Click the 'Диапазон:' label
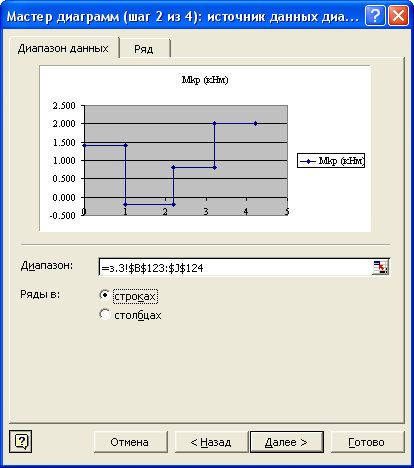Screen dimensions: 414x468 coord(47,266)
